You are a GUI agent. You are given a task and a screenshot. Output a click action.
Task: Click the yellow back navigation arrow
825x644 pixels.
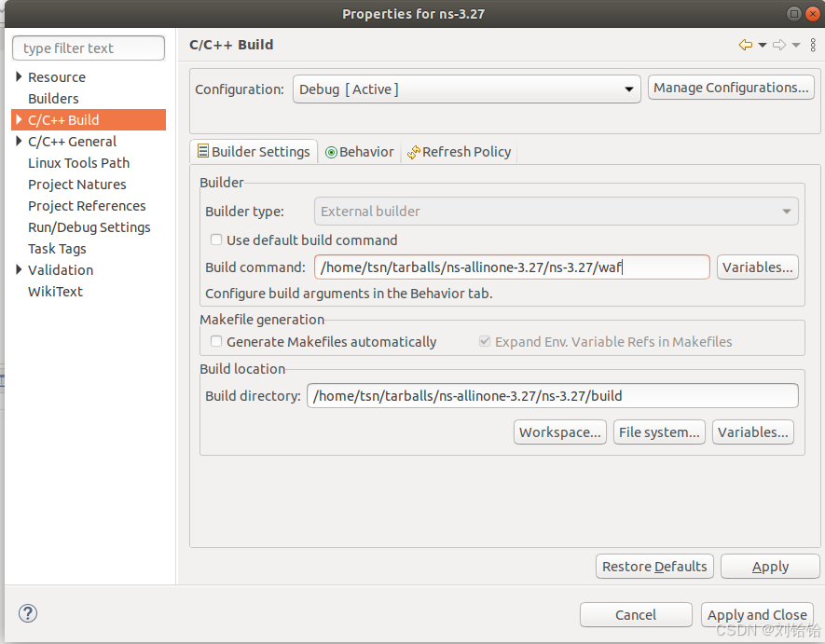745,44
